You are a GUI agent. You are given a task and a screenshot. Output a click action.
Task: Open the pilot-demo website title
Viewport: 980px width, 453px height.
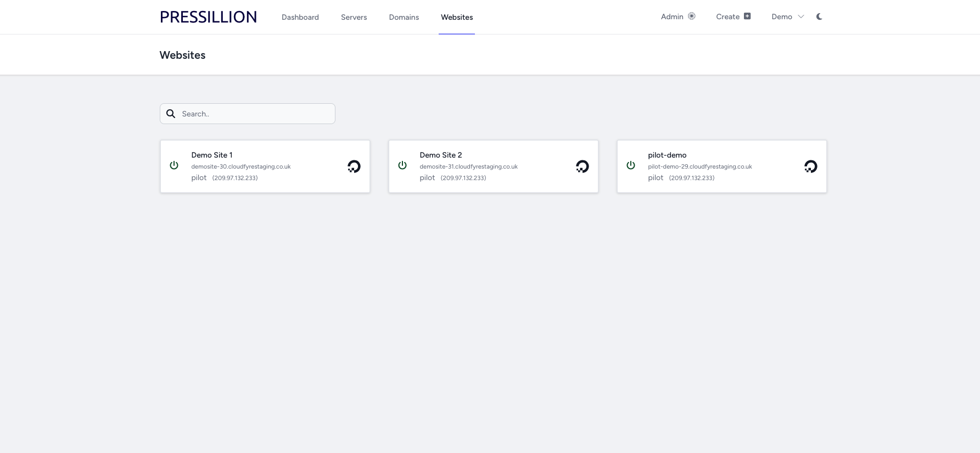click(x=667, y=155)
